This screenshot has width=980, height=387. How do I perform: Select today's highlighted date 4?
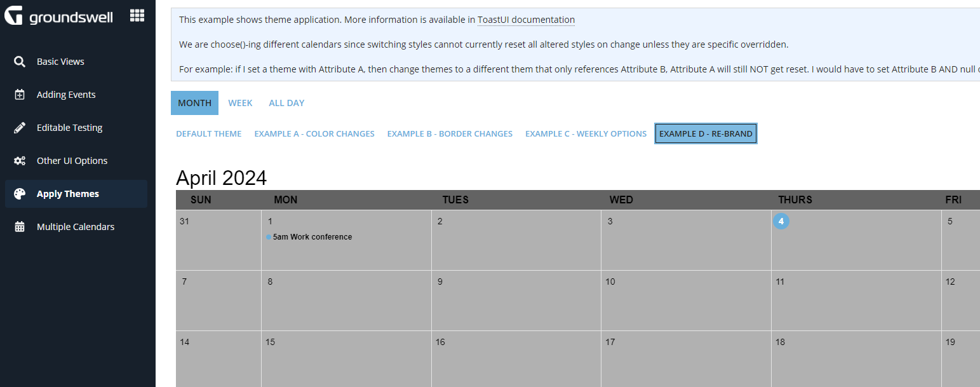tap(781, 221)
